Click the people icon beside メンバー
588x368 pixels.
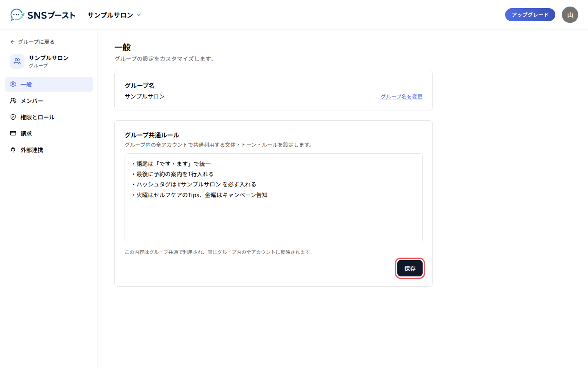pyautogui.click(x=13, y=101)
